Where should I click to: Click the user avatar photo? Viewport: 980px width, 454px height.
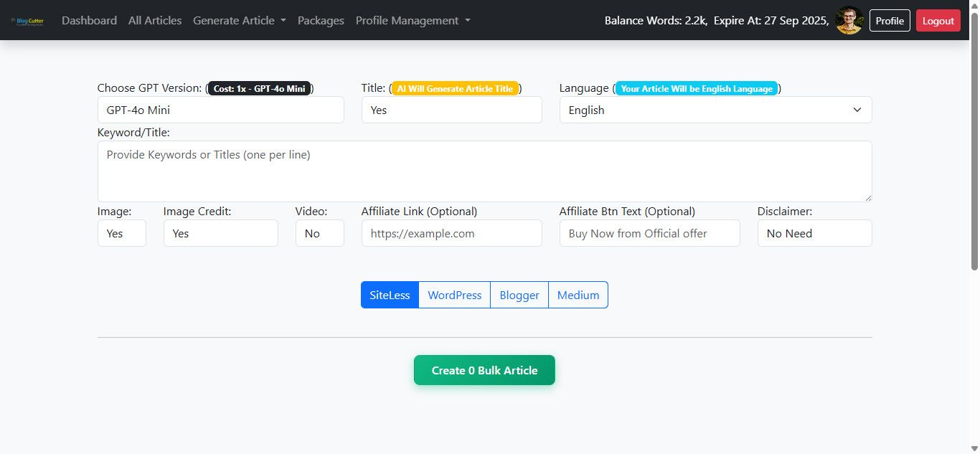(x=849, y=21)
